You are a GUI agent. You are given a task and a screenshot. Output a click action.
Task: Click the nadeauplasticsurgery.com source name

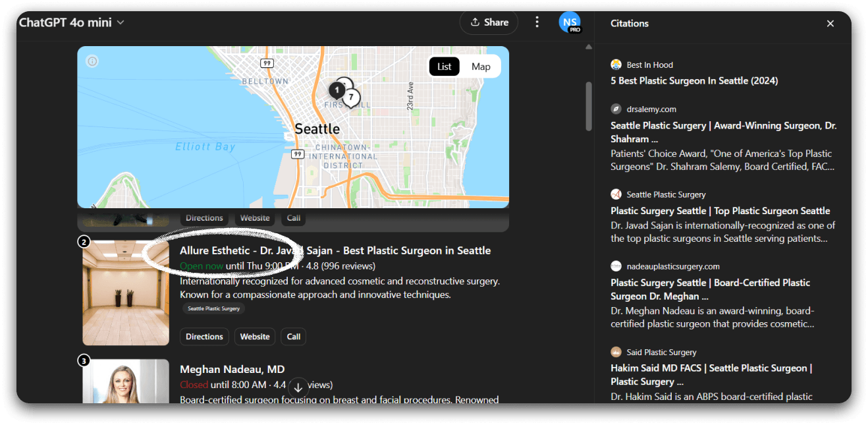[673, 266]
